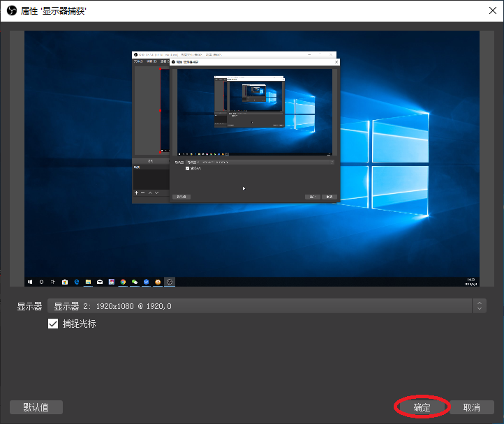Reset settings with the 默认值 button
Screen dimensions: 504x424
36,407
